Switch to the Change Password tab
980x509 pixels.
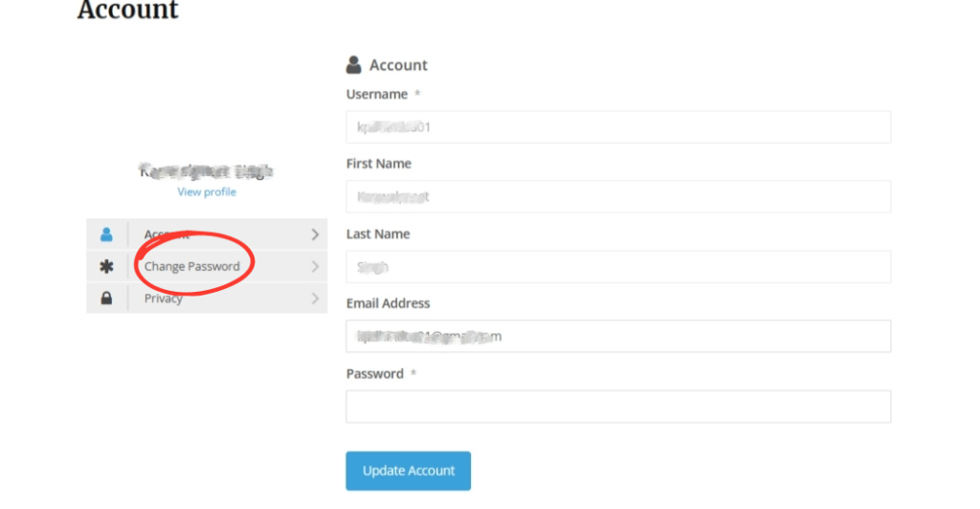[x=192, y=267]
